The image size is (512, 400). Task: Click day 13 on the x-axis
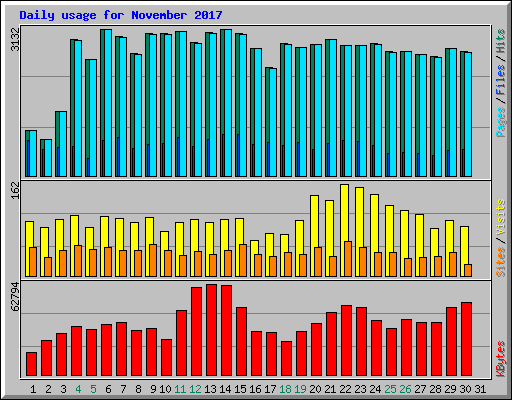(x=210, y=389)
